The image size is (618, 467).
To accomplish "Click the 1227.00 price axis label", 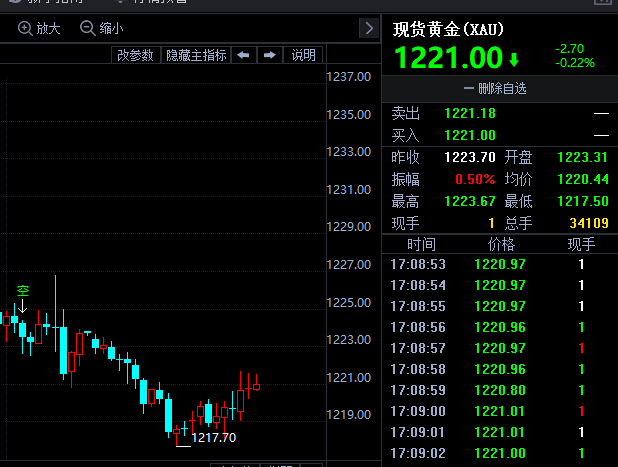I will pyautogui.click(x=349, y=264).
